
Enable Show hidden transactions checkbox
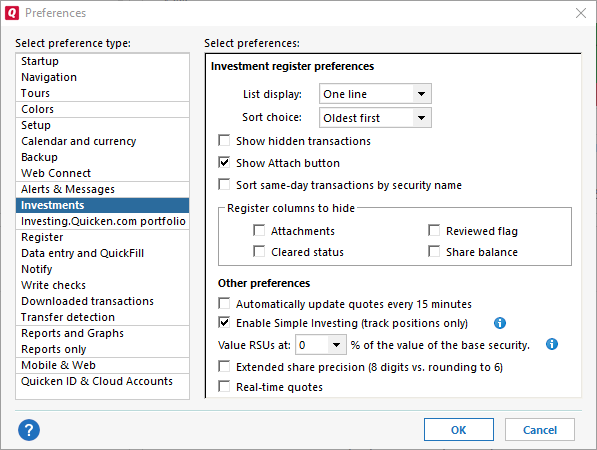coord(224,140)
